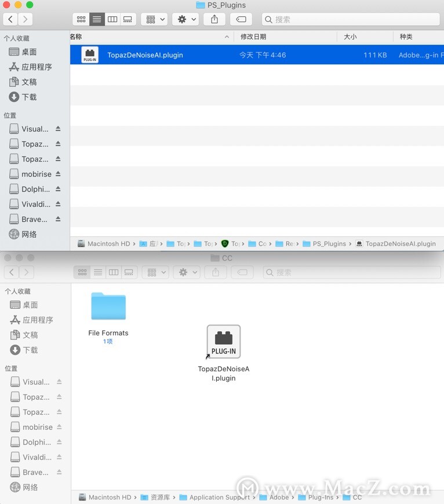Sort by 修改日期 column header
The width and height of the screenshot is (444, 504).
click(x=286, y=36)
